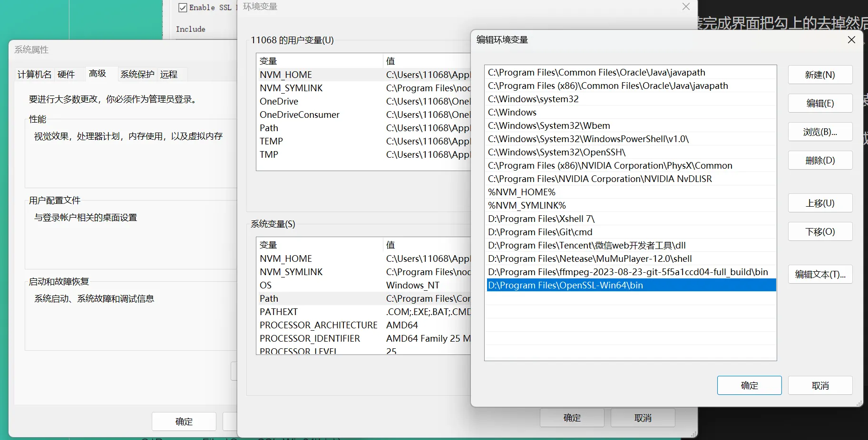
Task: Click the 浏览(B)... button
Action: point(819,132)
